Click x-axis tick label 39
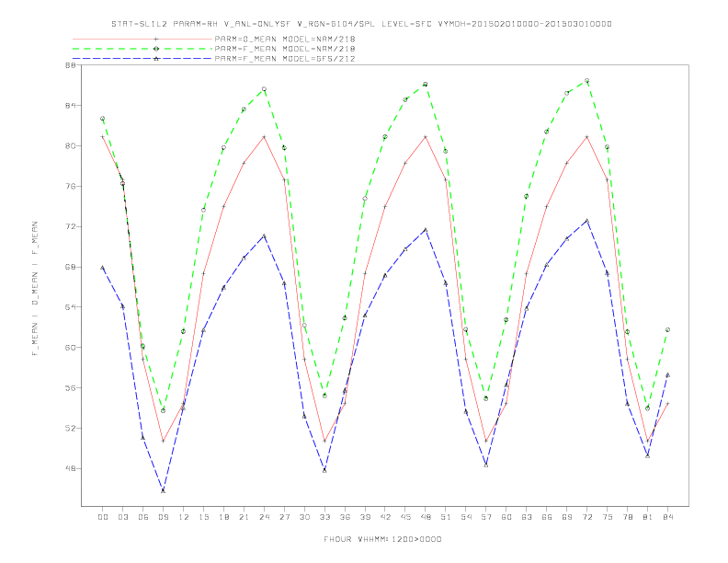This screenshot has width=728, height=563. point(365,517)
